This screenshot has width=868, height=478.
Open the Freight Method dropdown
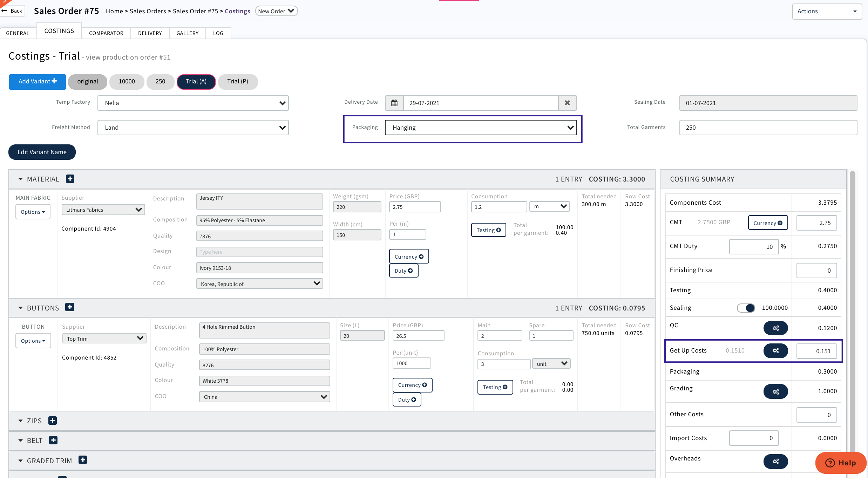(x=193, y=128)
